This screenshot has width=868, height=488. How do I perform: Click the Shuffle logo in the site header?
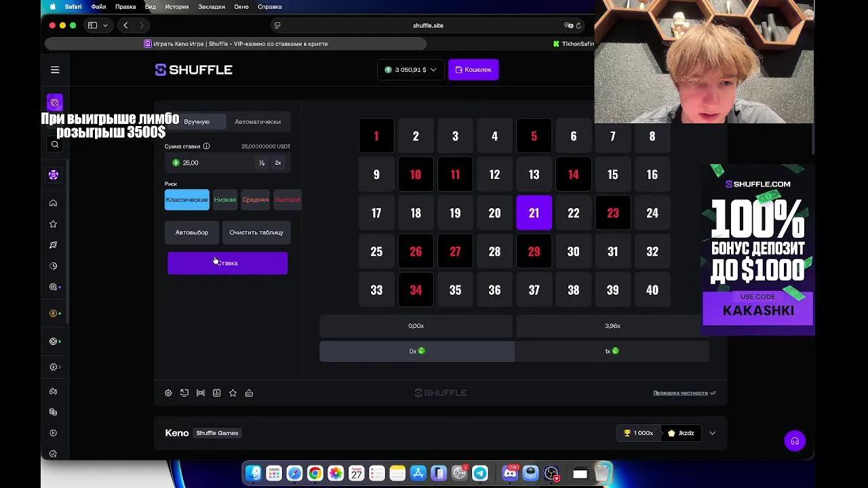pyautogui.click(x=194, y=70)
